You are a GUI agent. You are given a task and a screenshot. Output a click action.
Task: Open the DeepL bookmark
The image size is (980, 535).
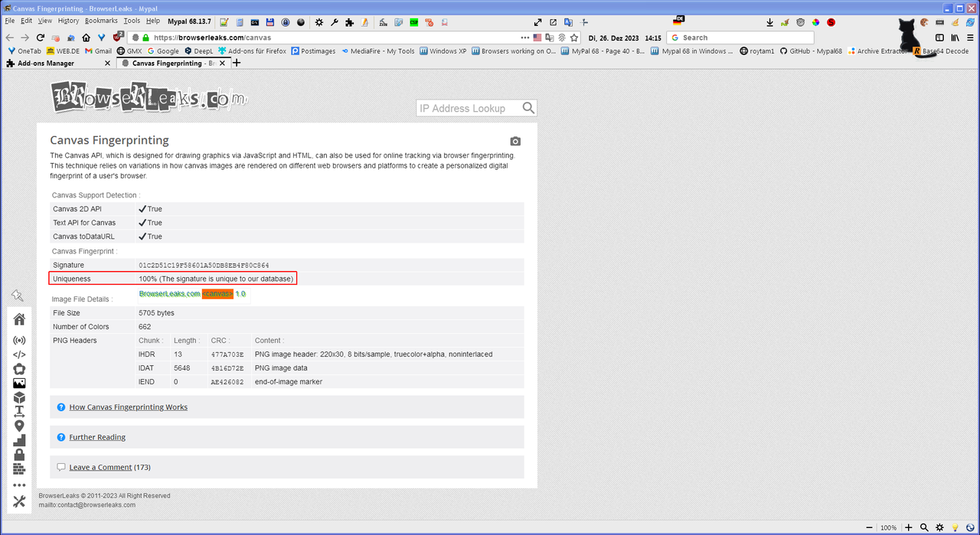(199, 51)
